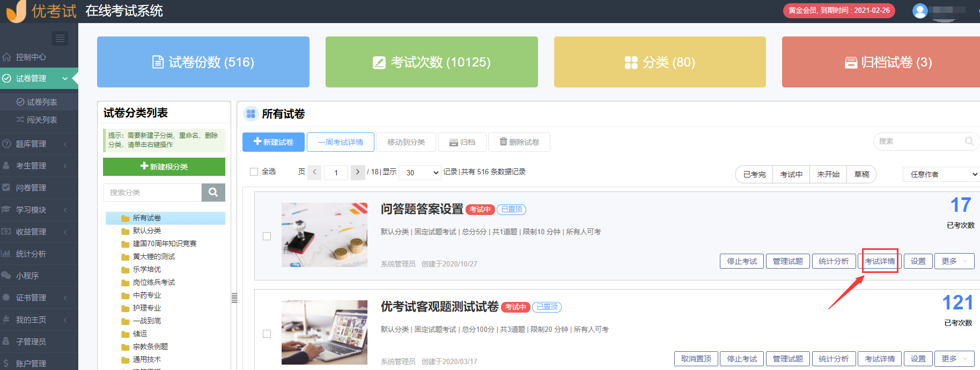Open 通用技术 folder

coord(141,359)
